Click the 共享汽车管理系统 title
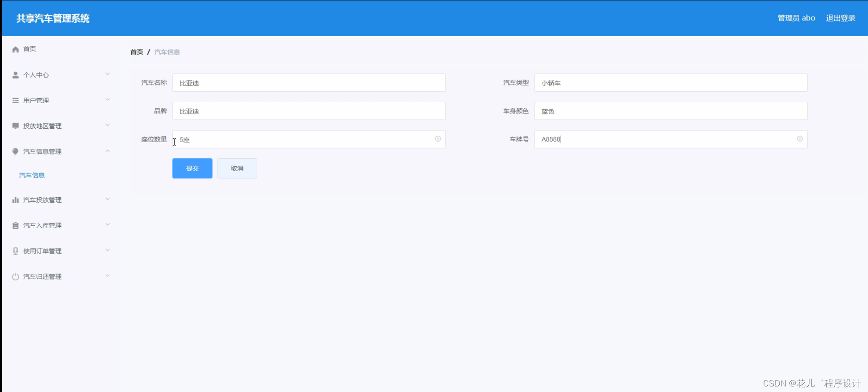Viewport: 868px width, 392px height. click(x=53, y=19)
